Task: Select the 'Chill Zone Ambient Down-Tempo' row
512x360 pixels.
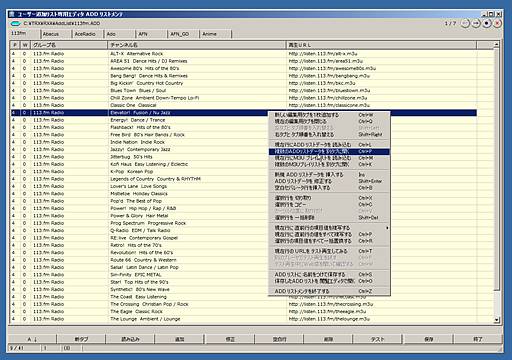Action: [x=243, y=98]
